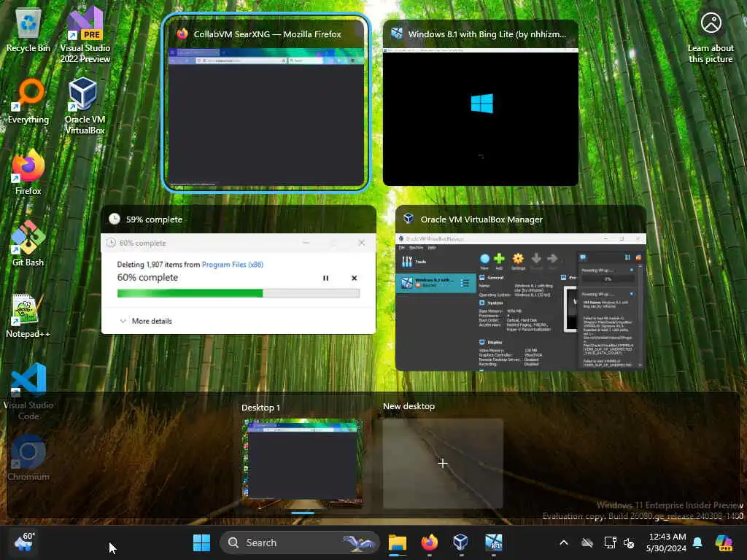Viewport: 747px width, 560px height.
Task: Open the weather widget showing 60°
Action: tap(25, 542)
